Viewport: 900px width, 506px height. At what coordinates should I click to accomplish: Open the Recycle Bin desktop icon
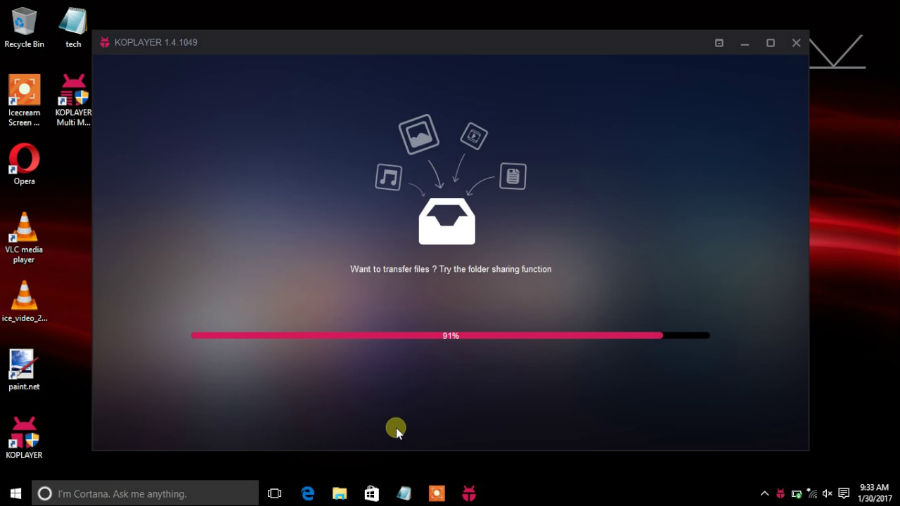coord(24,26)
